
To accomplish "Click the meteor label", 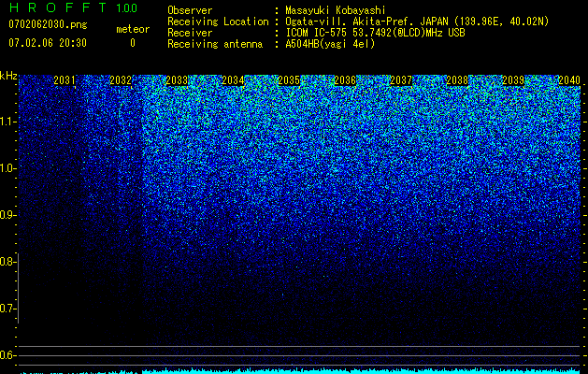I will pos(133,29).
